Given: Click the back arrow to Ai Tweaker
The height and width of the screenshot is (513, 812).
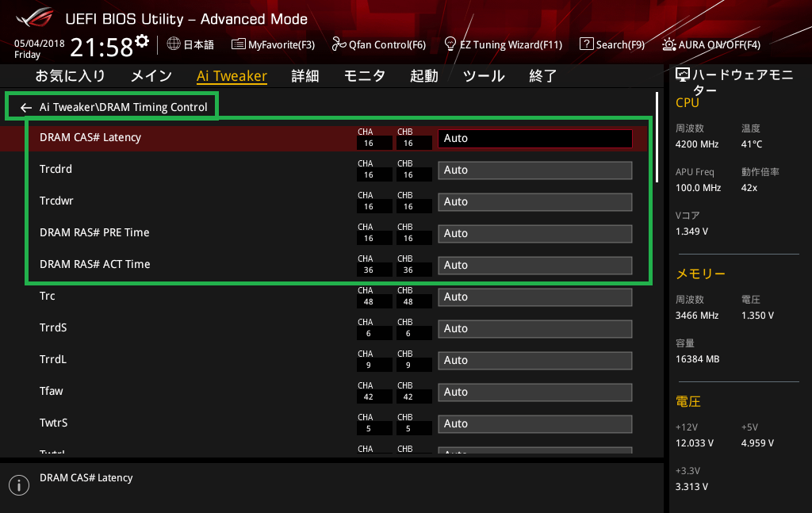Looking at the screenshot, I should click(x=26, y=108).
